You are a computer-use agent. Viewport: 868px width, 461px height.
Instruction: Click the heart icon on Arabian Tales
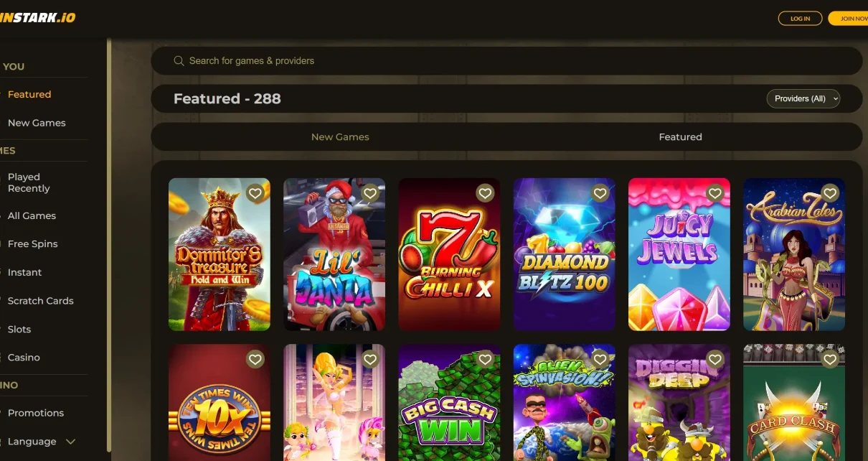[830, 193]
